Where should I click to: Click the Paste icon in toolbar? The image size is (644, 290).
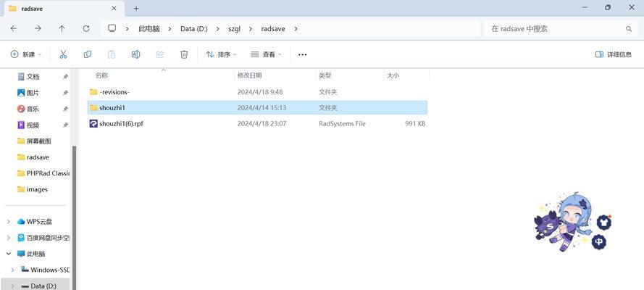[112, 54]
